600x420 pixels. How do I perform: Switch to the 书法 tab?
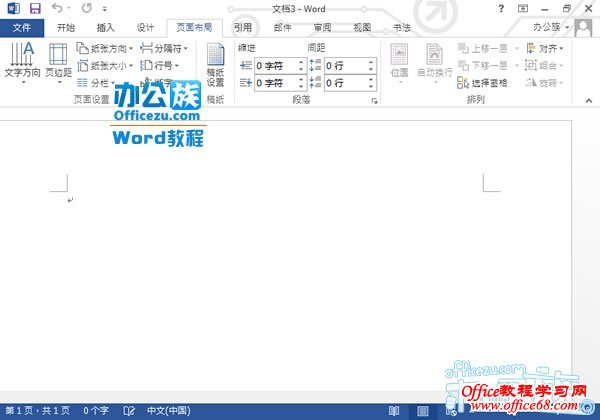(402, 28)
